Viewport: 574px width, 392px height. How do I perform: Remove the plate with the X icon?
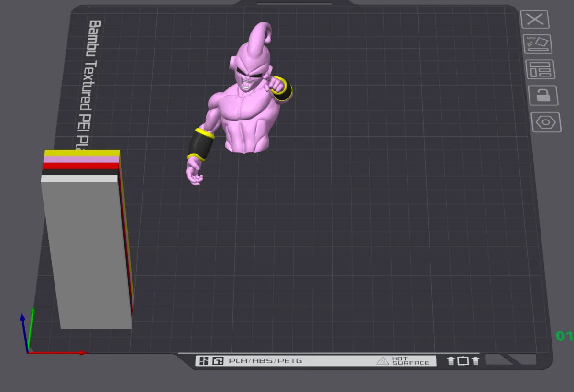(535, 19)
